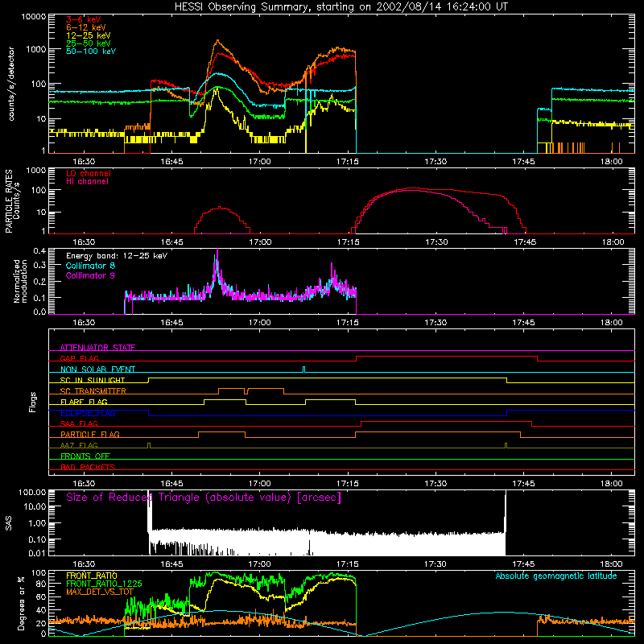Click the ECLIPSE_FLAG label
Screen dimensions: 644x644
point(88,413)
